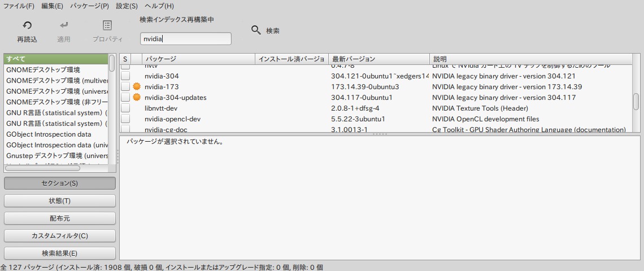
Task: Click version 2.0.8-1+dfsg-4 cell
Action: pos(355,108)
